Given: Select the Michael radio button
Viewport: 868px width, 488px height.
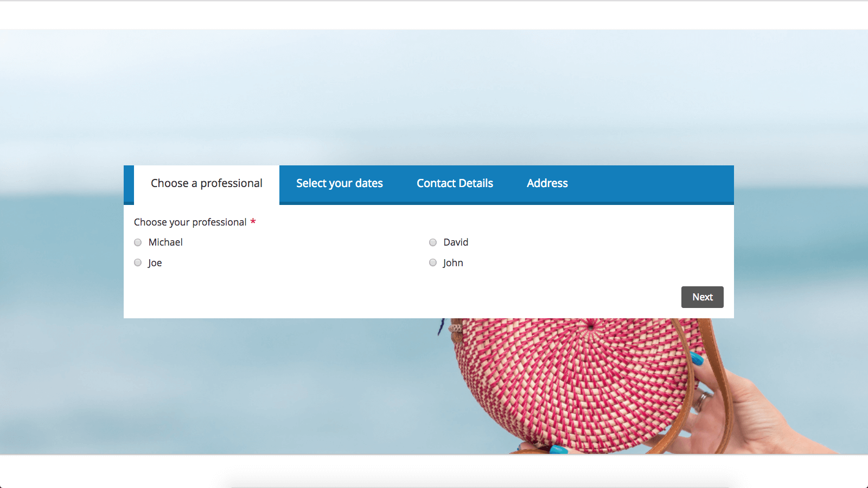Looking at the screenshot, I should click(x=137, y=242).
